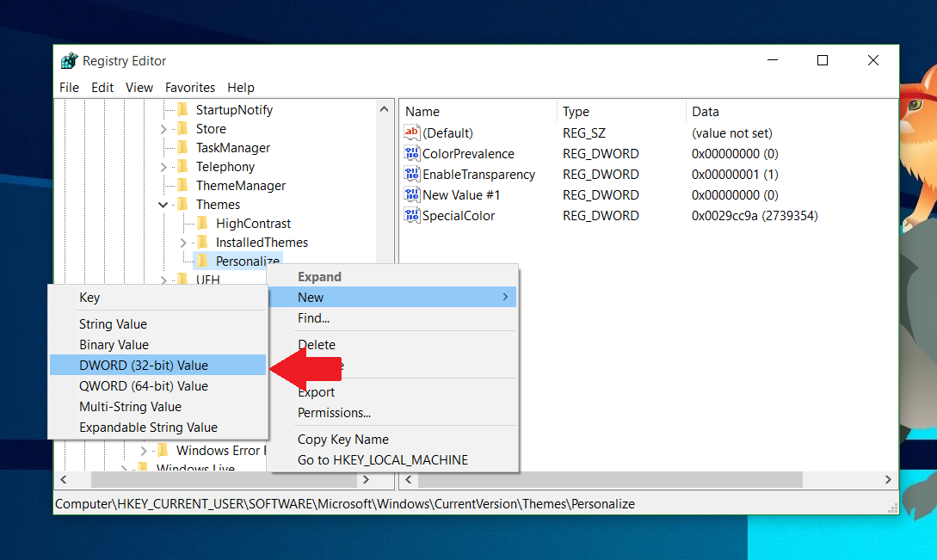This screenshot has height=560, width=937.
Task: Click the Telephony folder icon
Action: pos(183,166)
